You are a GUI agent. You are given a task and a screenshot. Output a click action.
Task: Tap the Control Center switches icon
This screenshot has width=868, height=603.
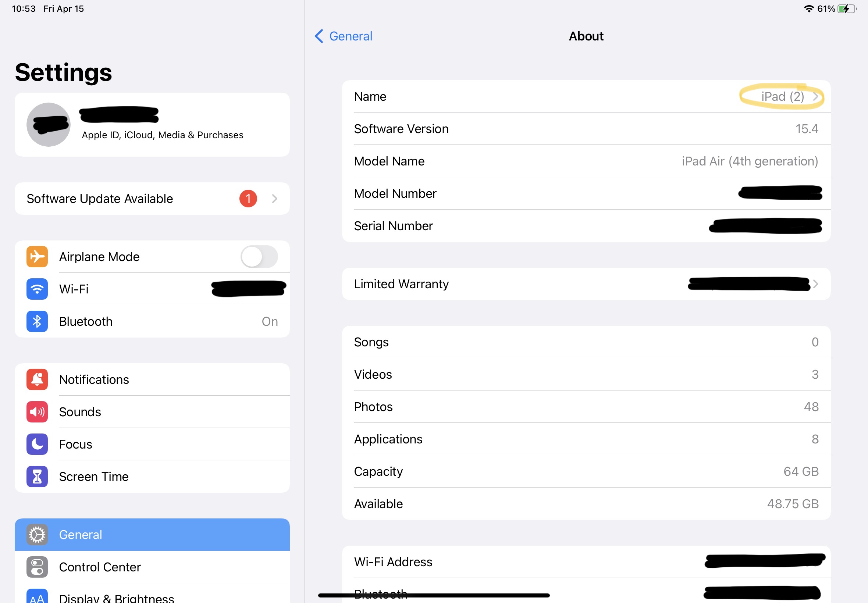point(37,567)
